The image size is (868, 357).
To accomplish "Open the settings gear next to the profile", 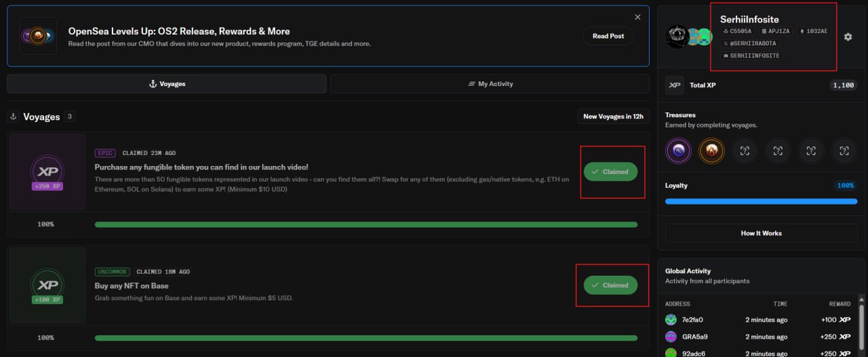I will click(848, 37).
